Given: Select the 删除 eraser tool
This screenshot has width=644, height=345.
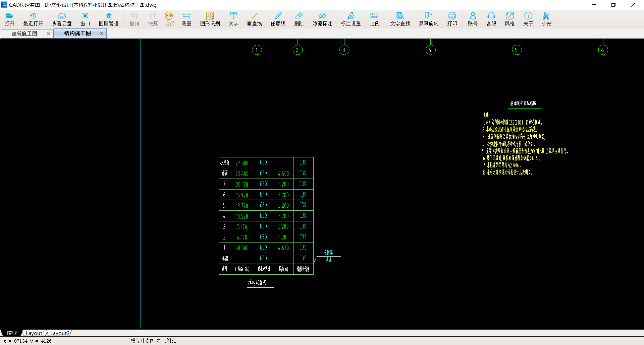Looking at the screenshot, I should pyautogui.click(x=299, y=19).
